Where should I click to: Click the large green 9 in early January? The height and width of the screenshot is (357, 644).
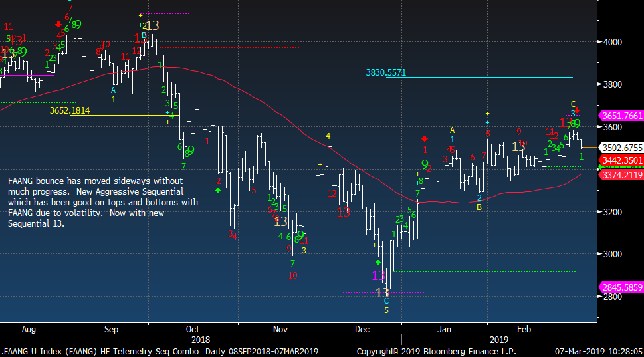point(425,164)
